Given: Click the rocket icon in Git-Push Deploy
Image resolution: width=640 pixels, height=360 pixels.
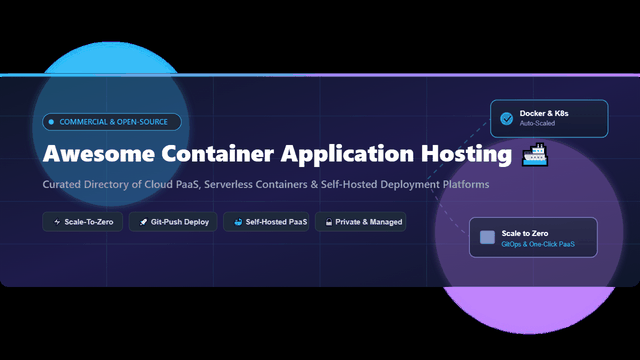Looking at the screenshot, I should (x=143, y=222).
